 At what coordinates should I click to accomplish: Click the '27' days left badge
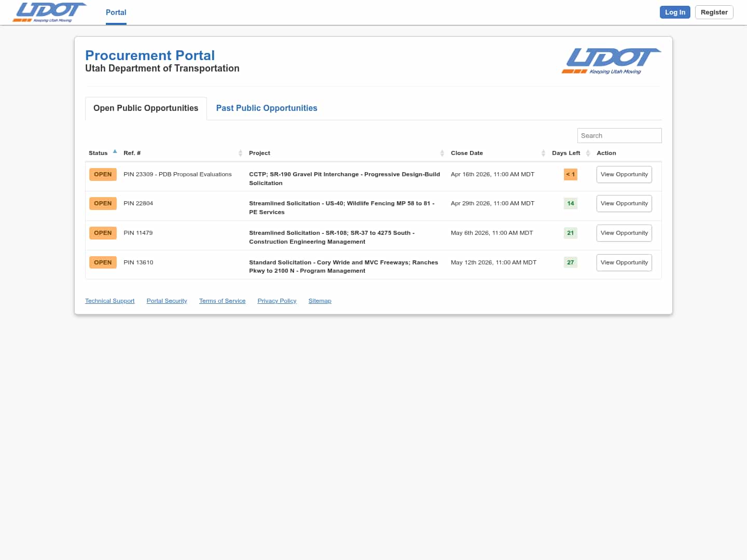click(x=571, y=263)
